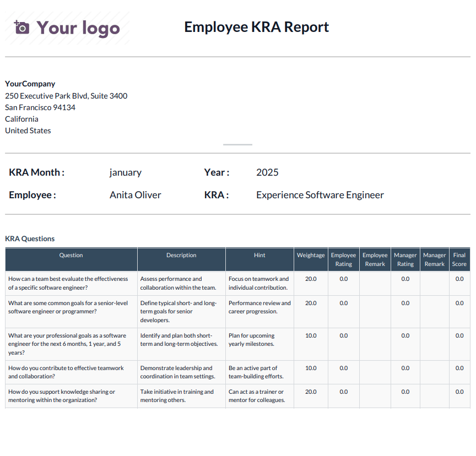476x456 pixels.
Task: Click the hint 'Can act as a trainer or mentor'
Action: pos(257,395)
